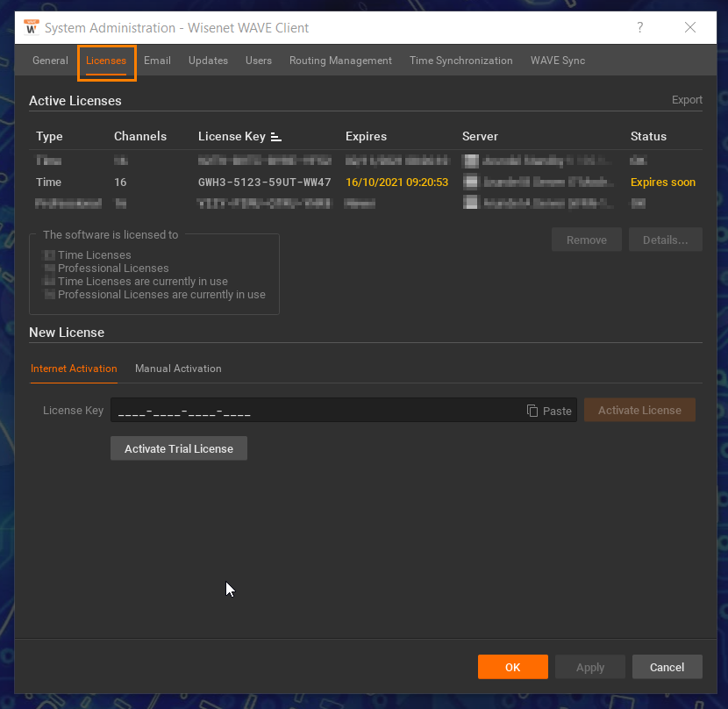Screen dimensions: 728x709
Task: Click the server icon on the bottom Professional license row
Action: click(471, 203)
